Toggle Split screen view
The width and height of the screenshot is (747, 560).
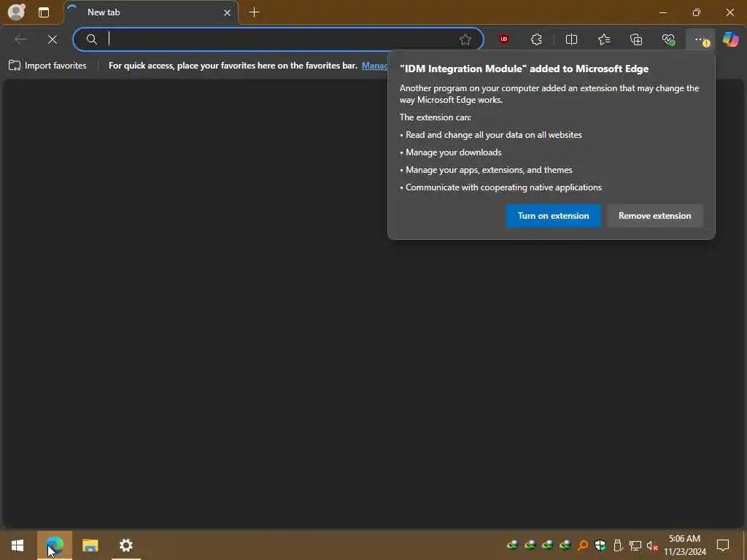(x=571, y=39)
